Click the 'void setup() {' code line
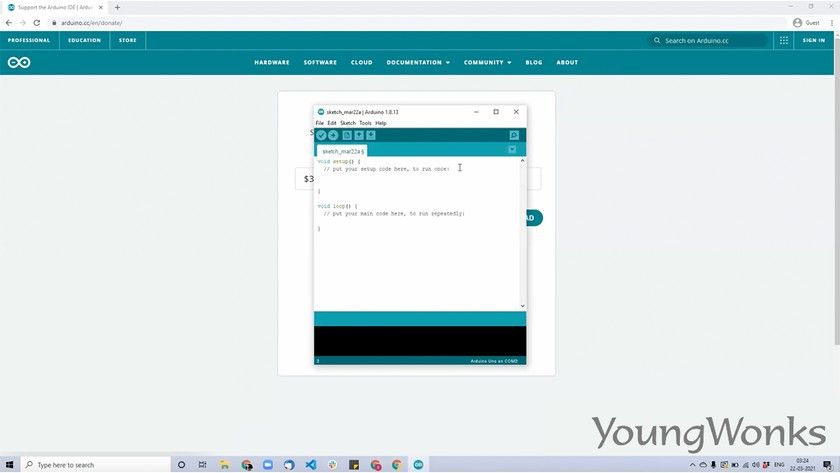Screen dimensions: 840x473 (x=339, y=161)
